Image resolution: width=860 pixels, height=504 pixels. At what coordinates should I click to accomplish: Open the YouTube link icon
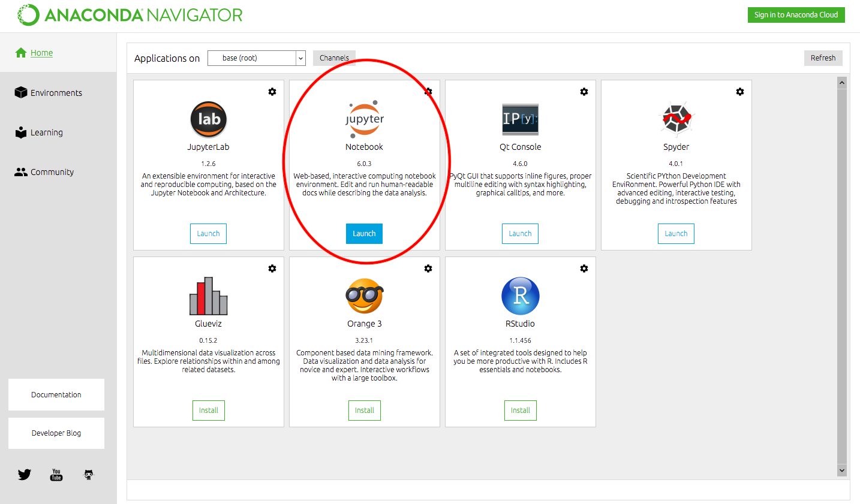point(56,475)
